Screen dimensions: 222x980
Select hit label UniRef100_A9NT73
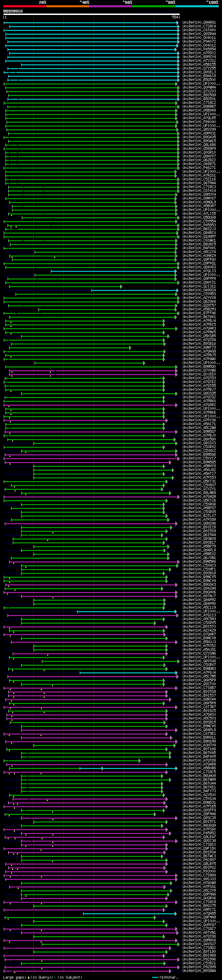[x=199, y=347]
